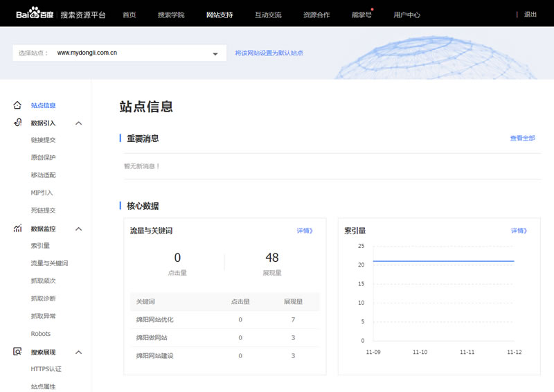Click keyword row 绵阳网站优化
554x392 pixels.
[x=224, y=319]
